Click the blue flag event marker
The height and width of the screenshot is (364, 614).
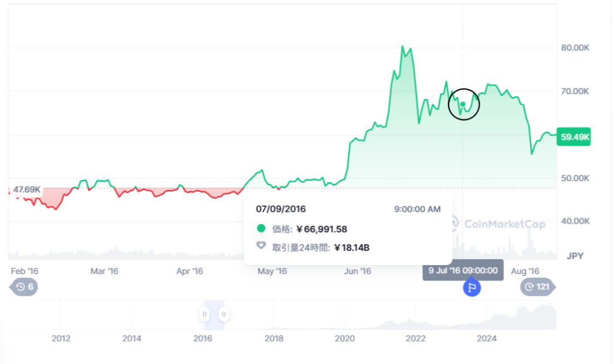(471, 287)
